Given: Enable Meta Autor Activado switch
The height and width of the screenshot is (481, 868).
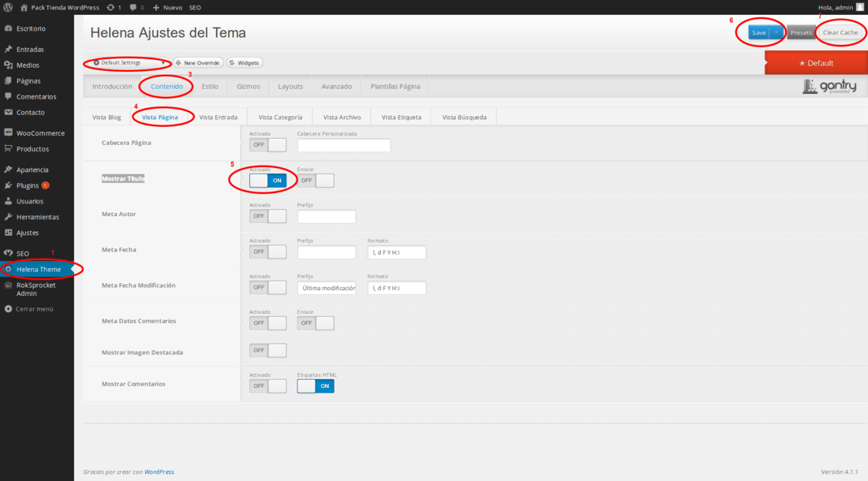Looking at the screenshot, I should click(268, 216).
